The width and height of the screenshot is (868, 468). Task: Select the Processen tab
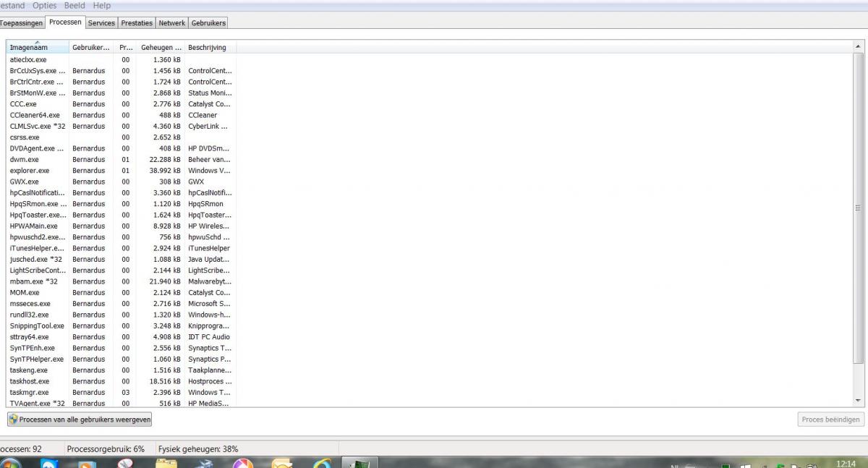[x=65, y=22]
